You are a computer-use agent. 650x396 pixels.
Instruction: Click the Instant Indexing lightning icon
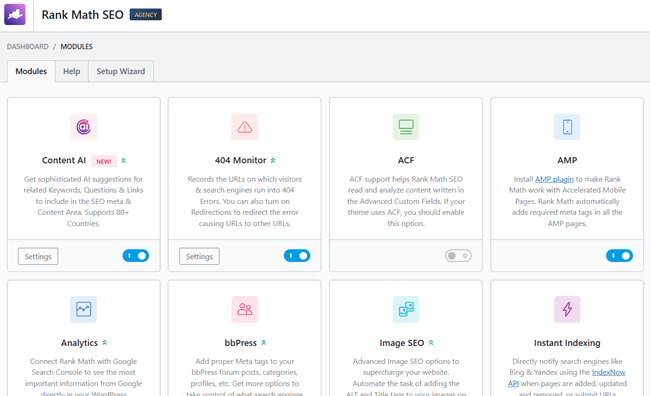[x=567, y=309]
